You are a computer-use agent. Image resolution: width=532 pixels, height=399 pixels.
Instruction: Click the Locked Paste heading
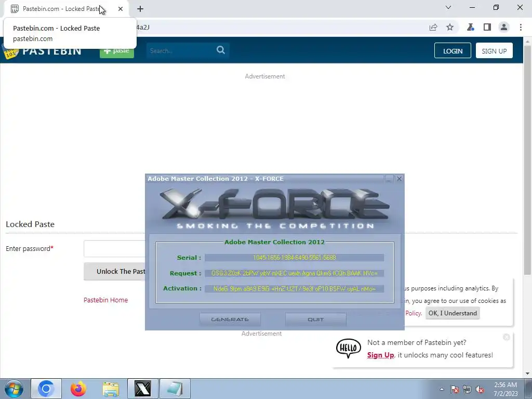[x=30, y=224]
